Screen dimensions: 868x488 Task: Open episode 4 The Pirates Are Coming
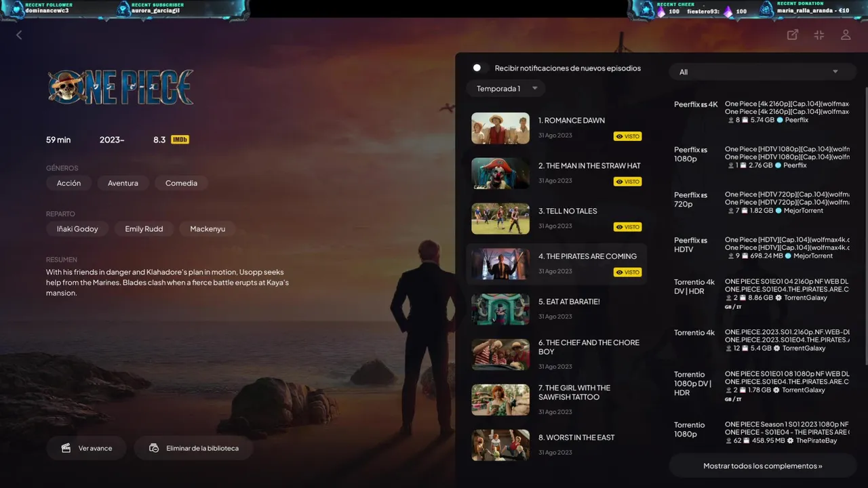[556, 264]
